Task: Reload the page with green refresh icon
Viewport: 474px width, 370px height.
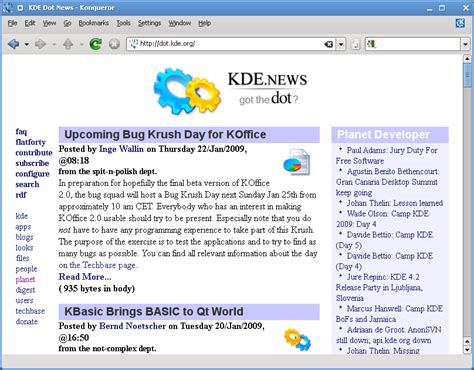Action: click(96, 44)
